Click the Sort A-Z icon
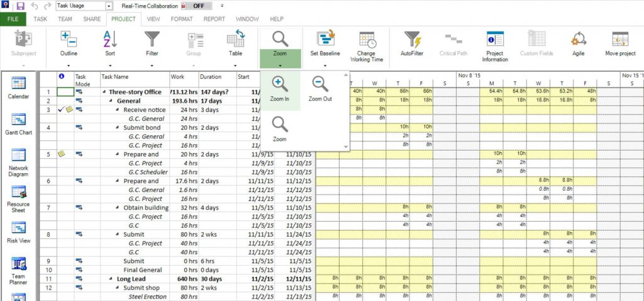644x301 pixels. point(110,39)
